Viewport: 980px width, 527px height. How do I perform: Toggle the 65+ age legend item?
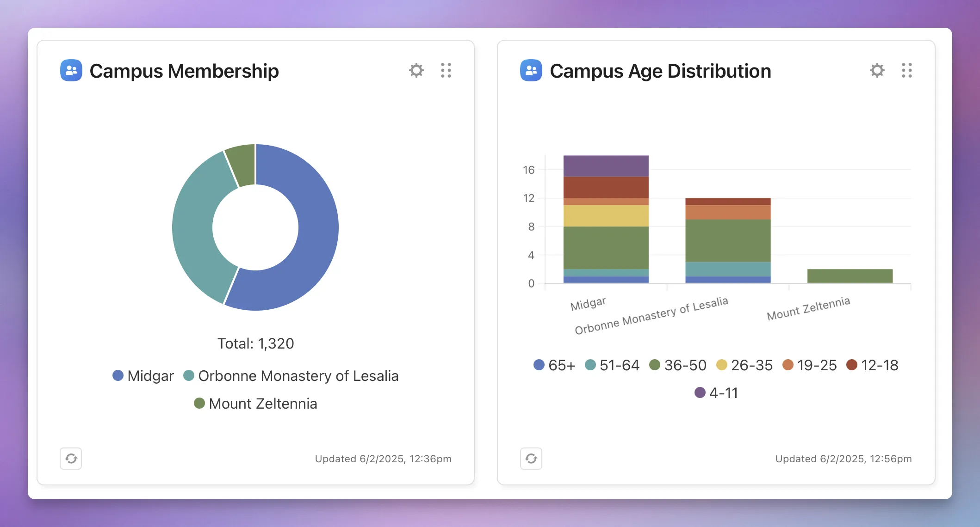[x=554, y=365]
